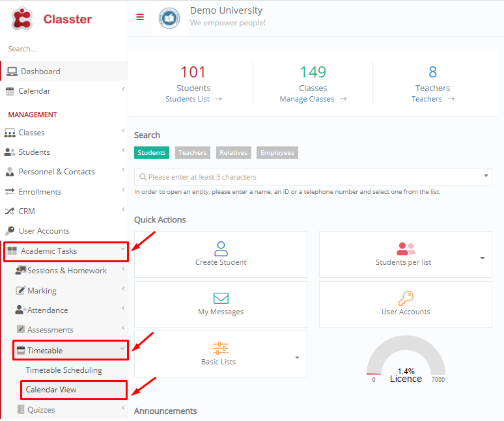Click the 149 classes count
This screenshot has height=421, width=504.
pyautogui.click(x=313, y=72)
